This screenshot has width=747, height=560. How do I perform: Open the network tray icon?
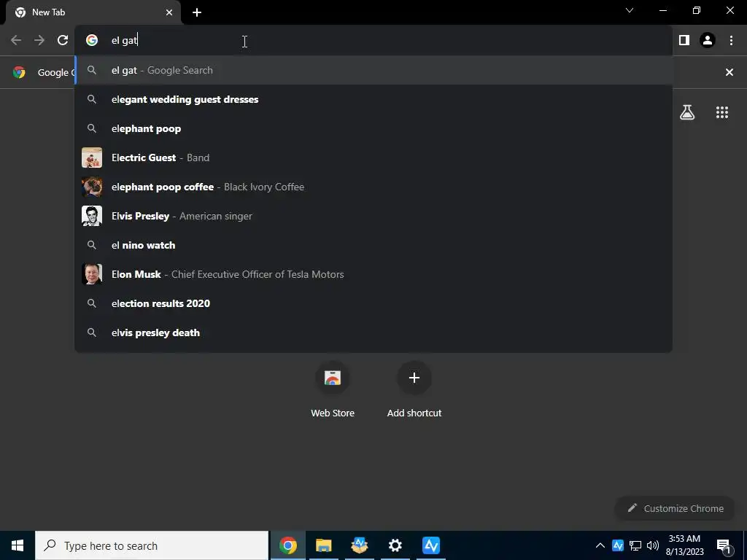coord(635,545)
